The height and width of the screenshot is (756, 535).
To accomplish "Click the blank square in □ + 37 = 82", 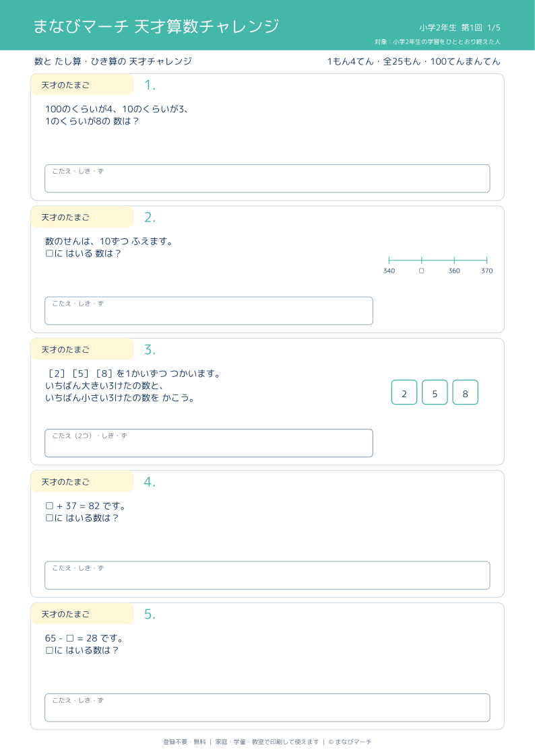I will [49, 506].
